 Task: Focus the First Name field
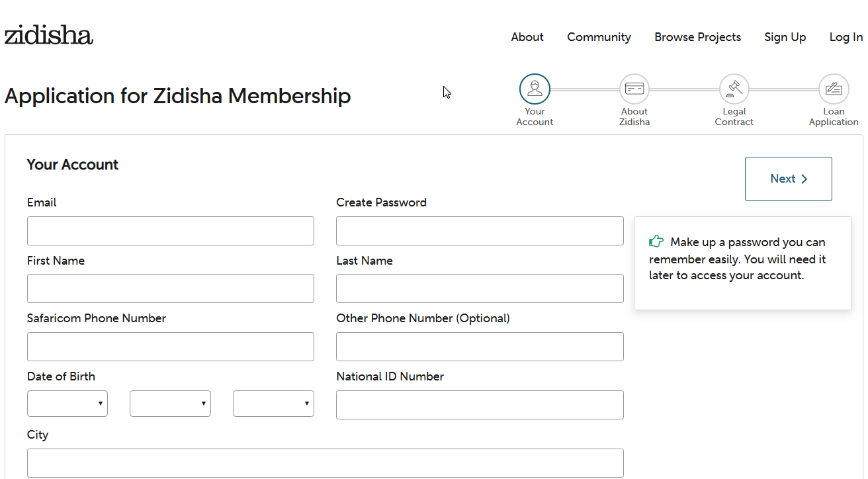pos(171,288)
